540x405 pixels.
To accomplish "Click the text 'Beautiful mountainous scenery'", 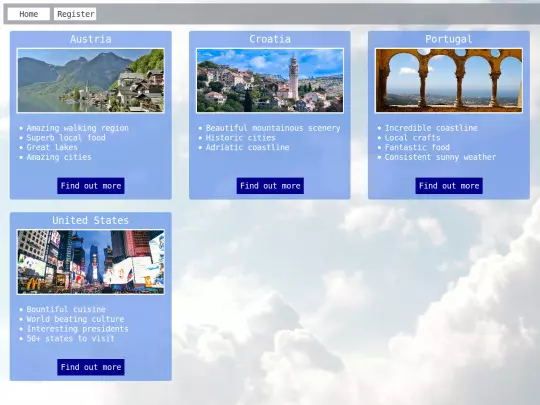I will click(273, 128).
